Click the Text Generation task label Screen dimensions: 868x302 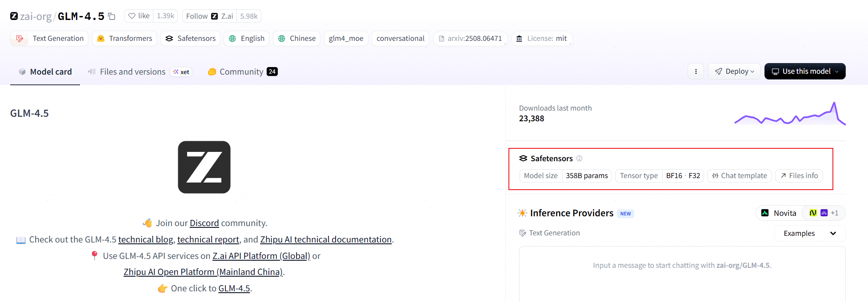[x=549, y=233]
